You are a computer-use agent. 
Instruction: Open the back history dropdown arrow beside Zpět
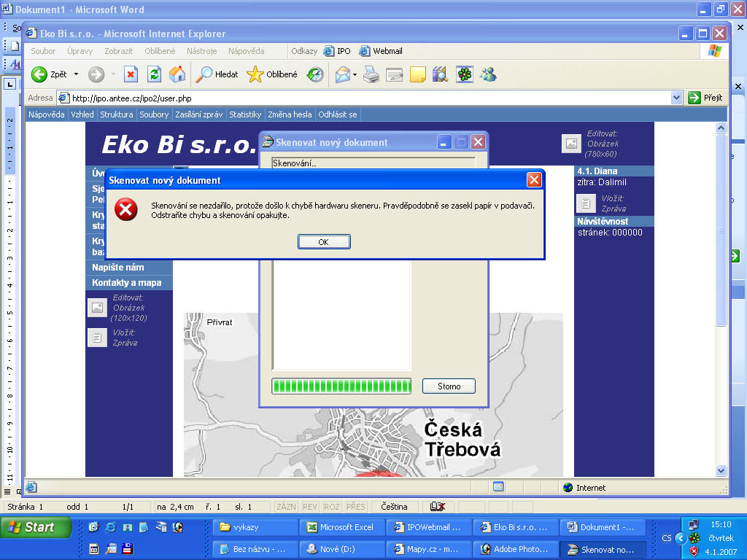[x=76, y=74]
